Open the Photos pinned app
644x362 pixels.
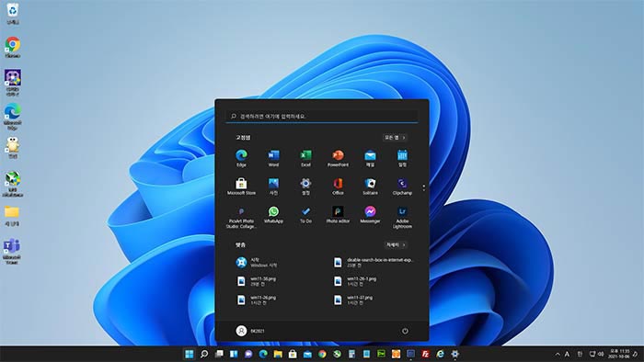coord(273,187)
